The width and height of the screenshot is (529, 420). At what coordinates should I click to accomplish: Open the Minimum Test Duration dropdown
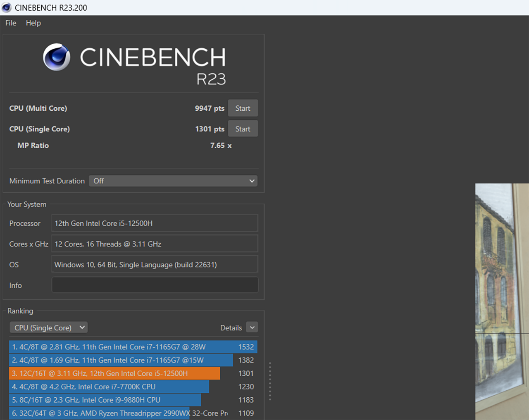pos(173,181)
